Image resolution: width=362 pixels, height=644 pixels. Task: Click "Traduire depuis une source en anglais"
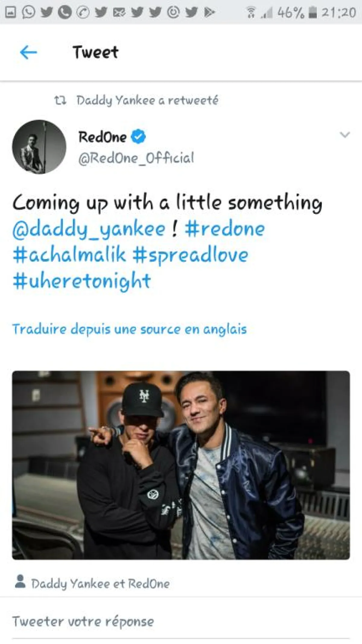[x=129, y=329]
